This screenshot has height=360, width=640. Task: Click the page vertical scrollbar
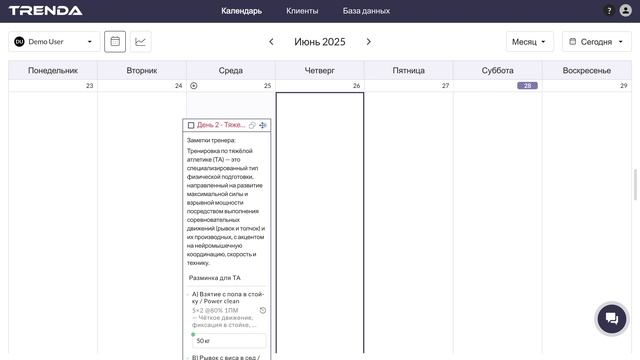coord(635,184)
